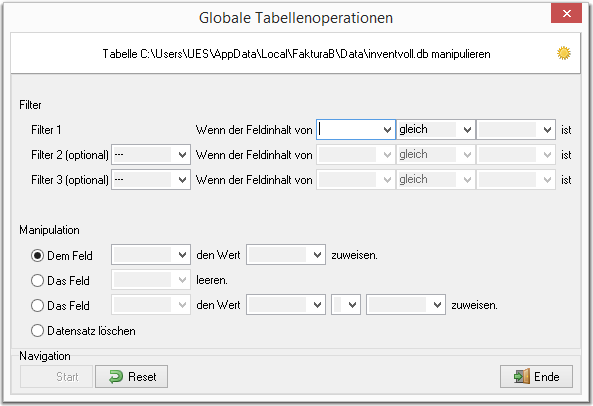This screenshot has height=406, width=593.
Task: Click the yellow sun icon in header
Action: 564,53
